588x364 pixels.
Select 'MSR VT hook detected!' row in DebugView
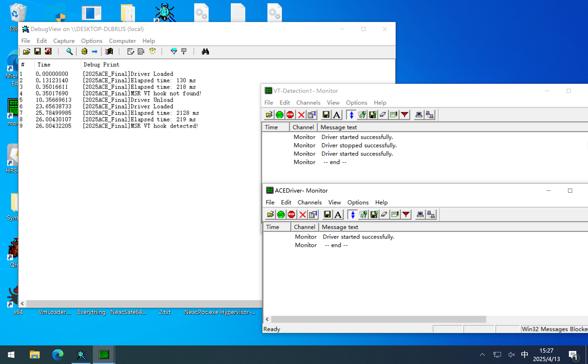coord(140,126)
